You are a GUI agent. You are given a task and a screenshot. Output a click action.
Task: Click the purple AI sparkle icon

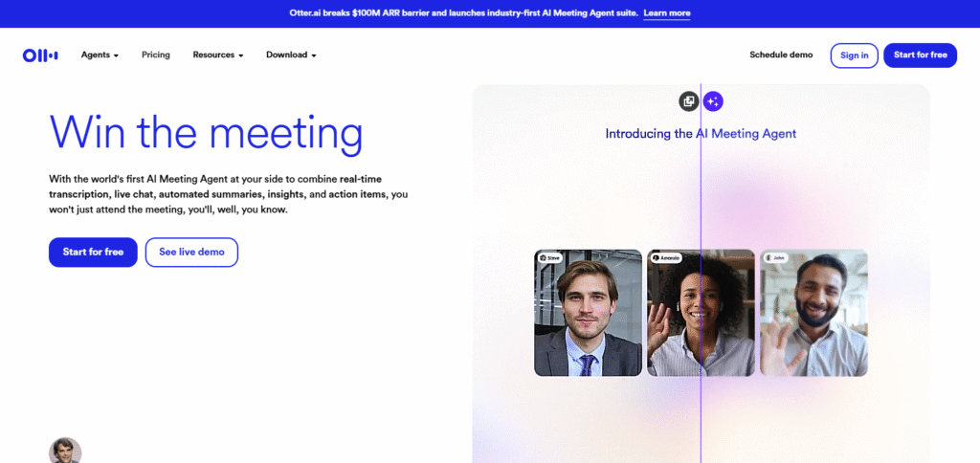point(713,101)
